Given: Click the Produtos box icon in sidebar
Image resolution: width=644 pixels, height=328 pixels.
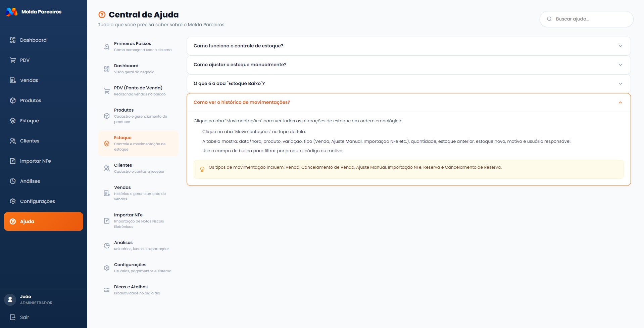Looking at the screenshot, I should (13, 100).
